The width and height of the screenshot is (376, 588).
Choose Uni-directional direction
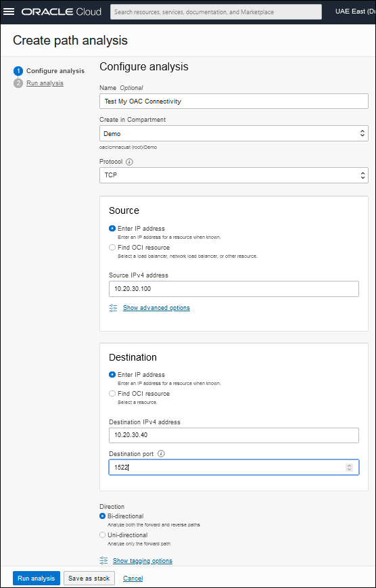point(102,535)
